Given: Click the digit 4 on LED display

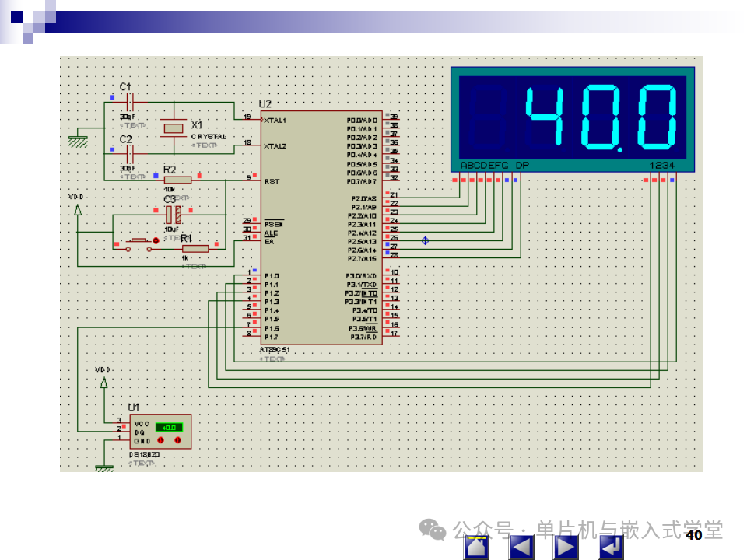Looking at the screenshot, I should click(x=544, y=116).
